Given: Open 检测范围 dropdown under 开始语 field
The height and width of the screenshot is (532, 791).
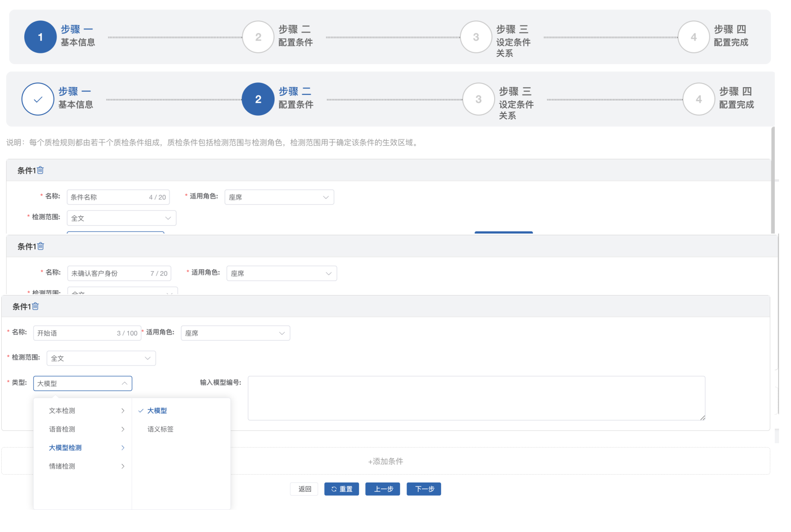Looking at the screenshot, I should point(101,358).
